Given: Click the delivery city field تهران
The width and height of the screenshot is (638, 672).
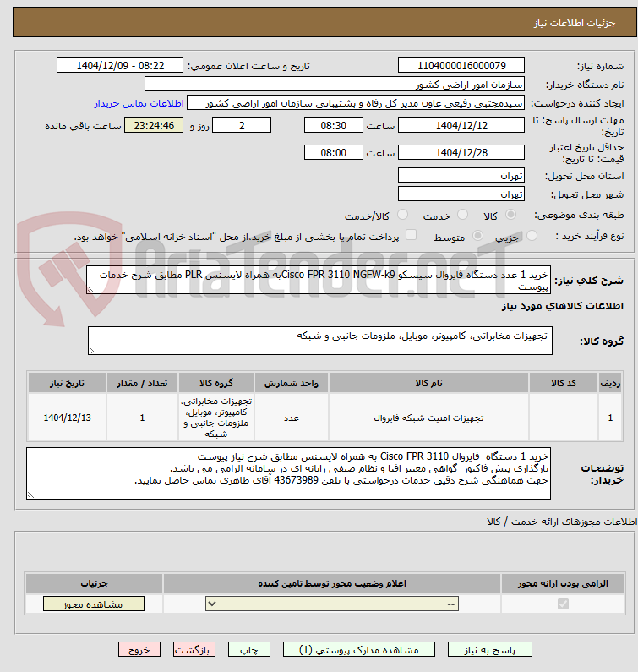Looking at the screenshot, I should click(461, 194).
